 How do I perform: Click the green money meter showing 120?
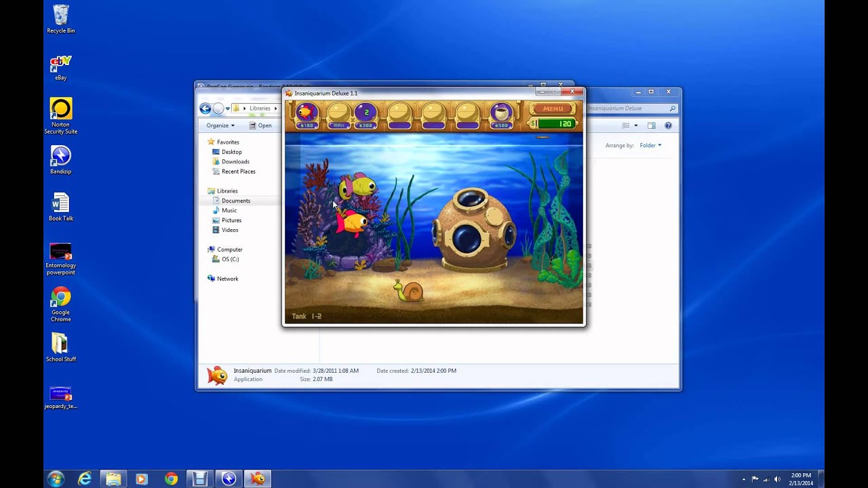point(556,124)
